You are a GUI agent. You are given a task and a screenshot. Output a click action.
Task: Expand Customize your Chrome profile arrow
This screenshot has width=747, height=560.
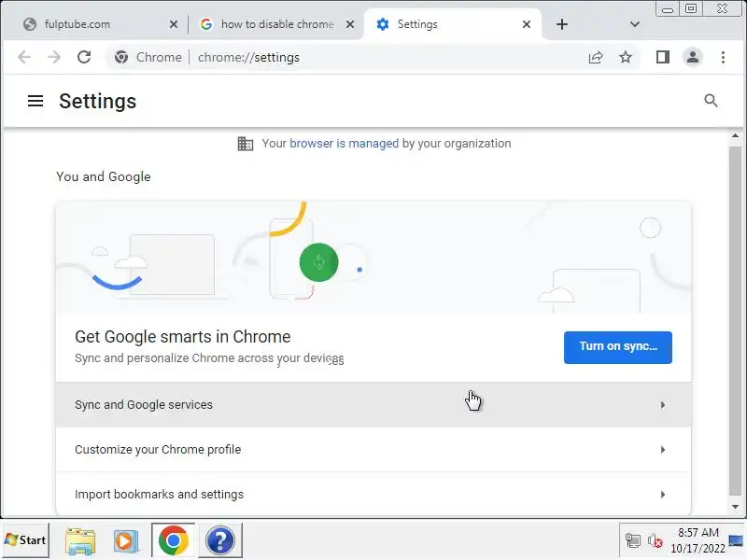pyautogui.click(x=663, y=450)
